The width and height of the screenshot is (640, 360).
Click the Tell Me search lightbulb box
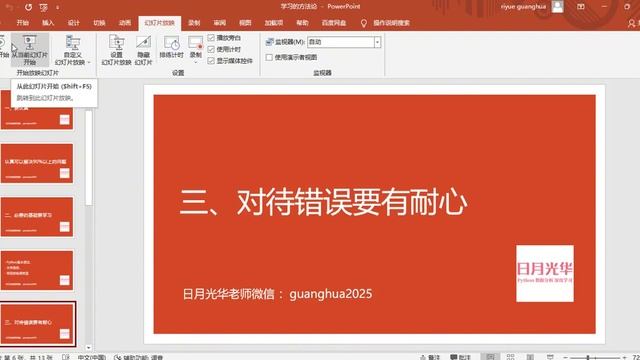(x=385, y=23)
